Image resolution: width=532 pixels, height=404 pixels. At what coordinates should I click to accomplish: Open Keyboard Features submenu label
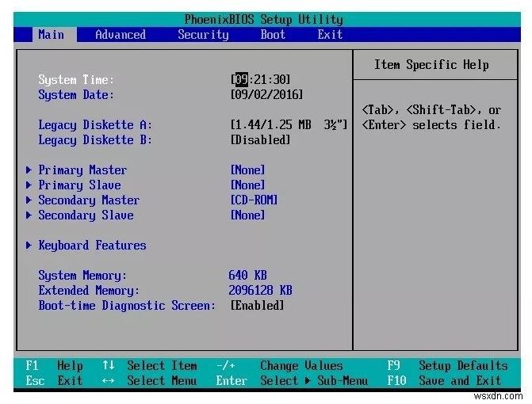click(92, 246)
